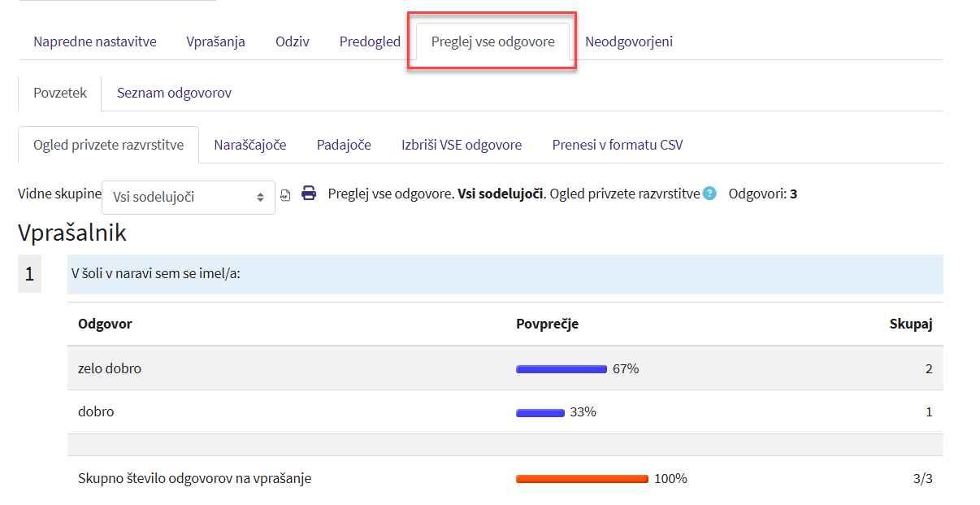Open the Vsi sodelujoči group dropdown

[189, 197]
